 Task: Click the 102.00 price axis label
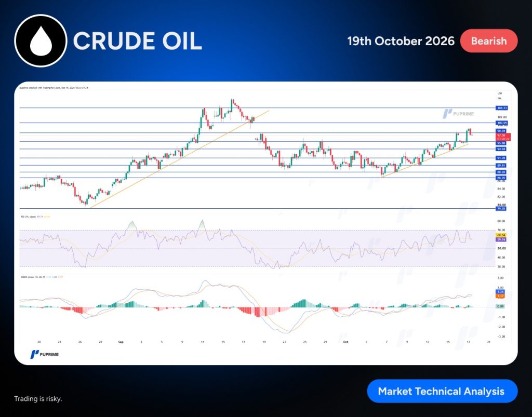point(502,117)
